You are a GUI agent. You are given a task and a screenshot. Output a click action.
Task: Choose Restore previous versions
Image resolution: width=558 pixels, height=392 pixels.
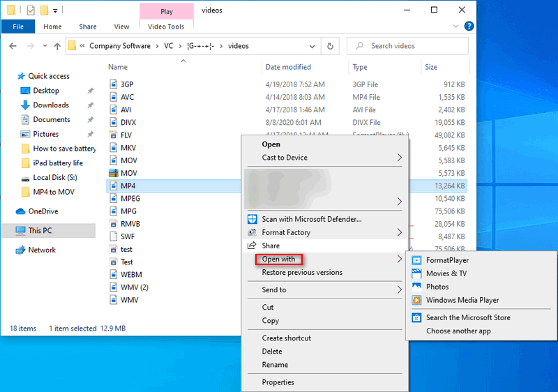(302, 273)
